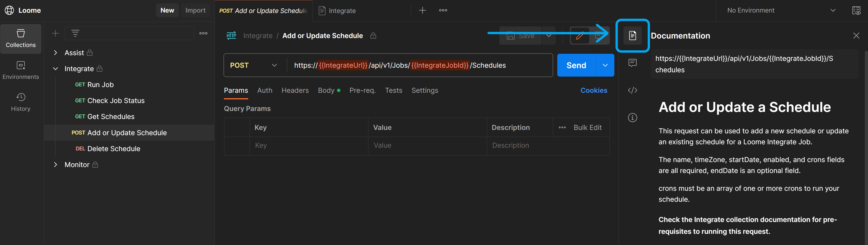Image resolution: width=868 pixels, height=245 pixels.
Task: Open the params table three-dot options
Action: point(562,128)
